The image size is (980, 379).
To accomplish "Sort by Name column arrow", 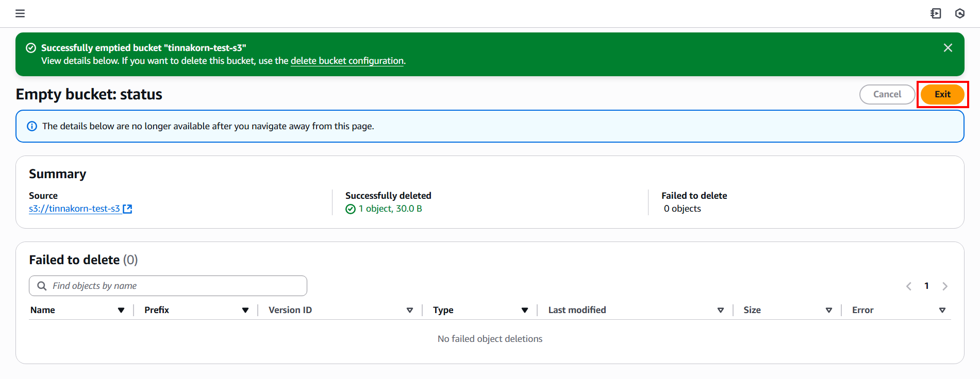I will tap(121, 310).
